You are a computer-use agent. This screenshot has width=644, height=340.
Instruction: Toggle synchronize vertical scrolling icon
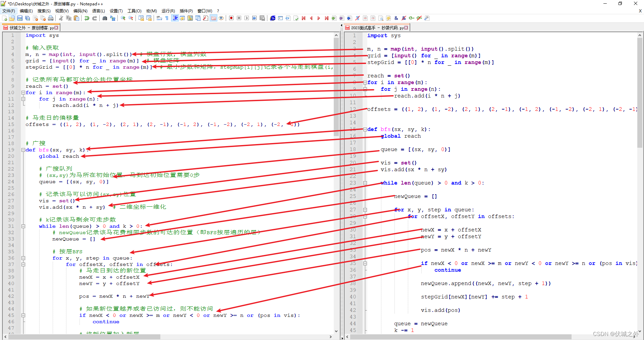pos(141,18)
